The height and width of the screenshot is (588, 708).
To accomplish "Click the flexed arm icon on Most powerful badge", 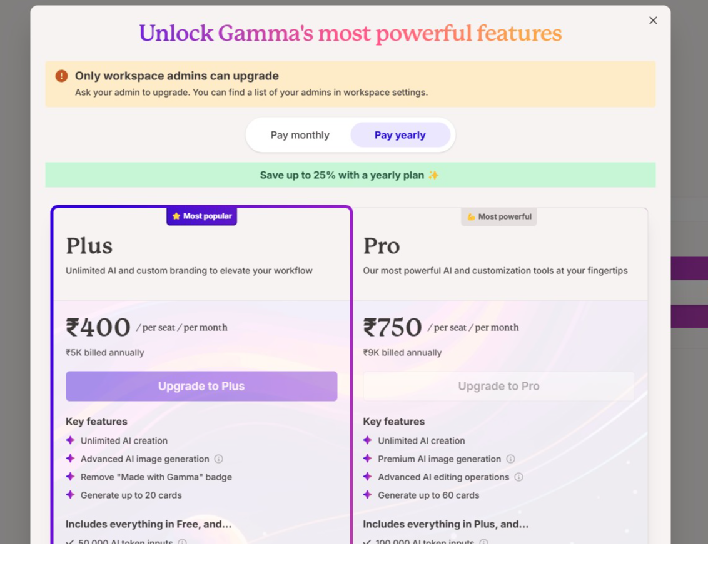I will click(471, 217).
